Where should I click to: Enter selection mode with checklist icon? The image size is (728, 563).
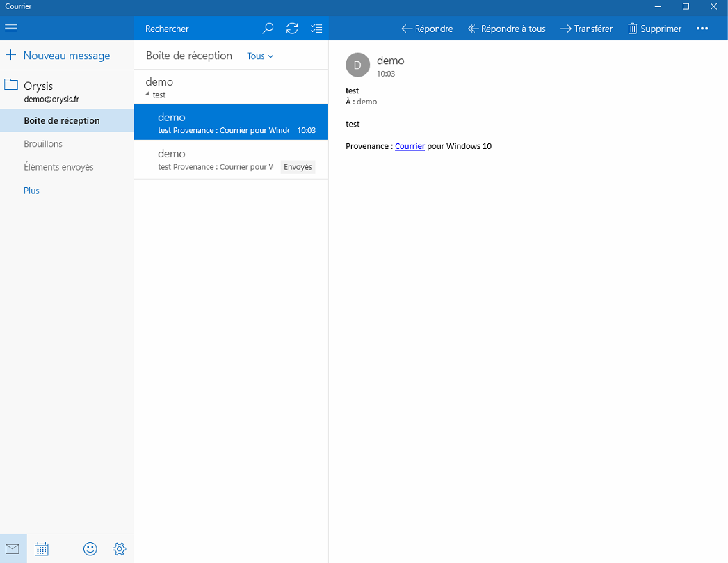pyautogui.click(x=316, y=29)
